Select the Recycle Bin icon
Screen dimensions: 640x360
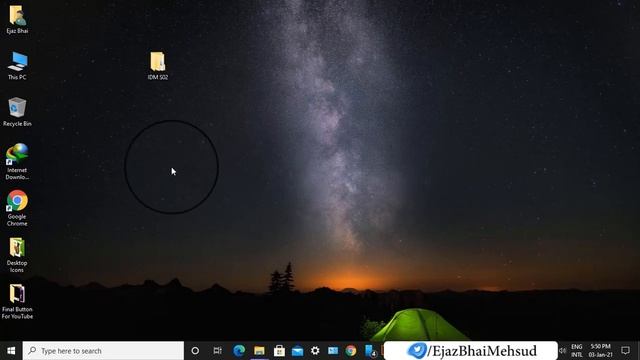point(17,112)
